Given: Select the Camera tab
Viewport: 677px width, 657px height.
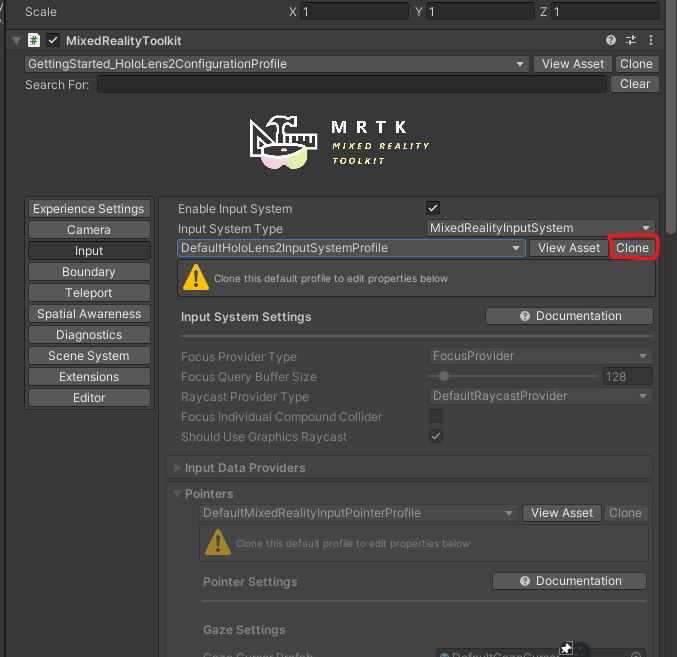Looking at the screenshot, I should pos(89,230).
